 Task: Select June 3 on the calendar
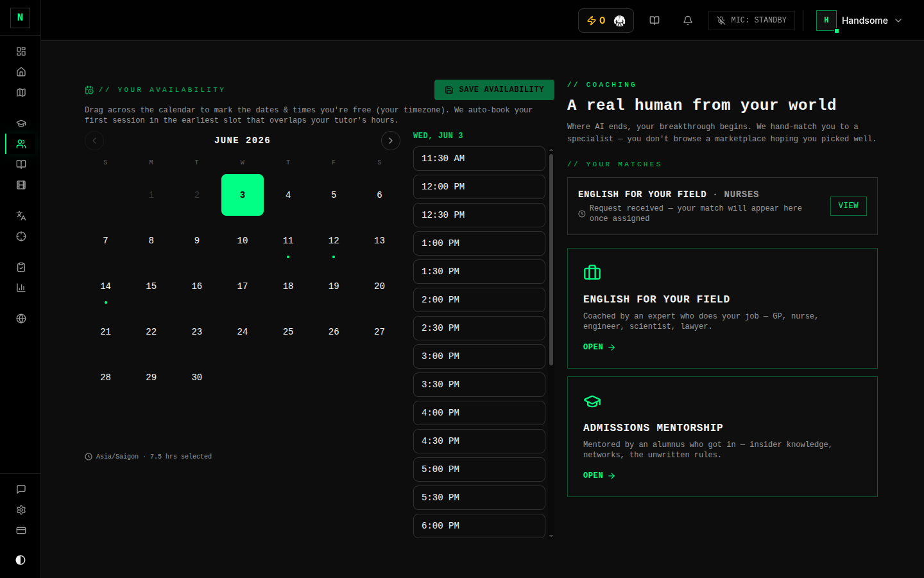tap(243, 195)
